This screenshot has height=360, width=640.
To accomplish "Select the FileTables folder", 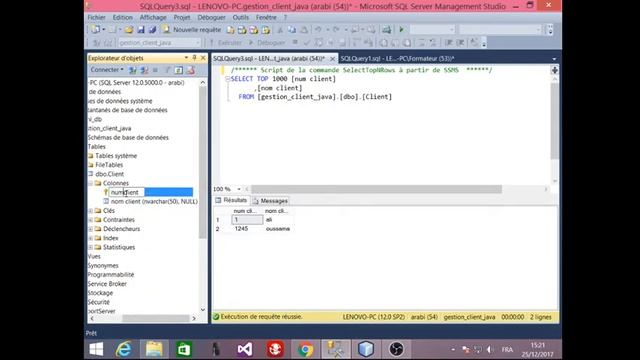I will [109, 165].
